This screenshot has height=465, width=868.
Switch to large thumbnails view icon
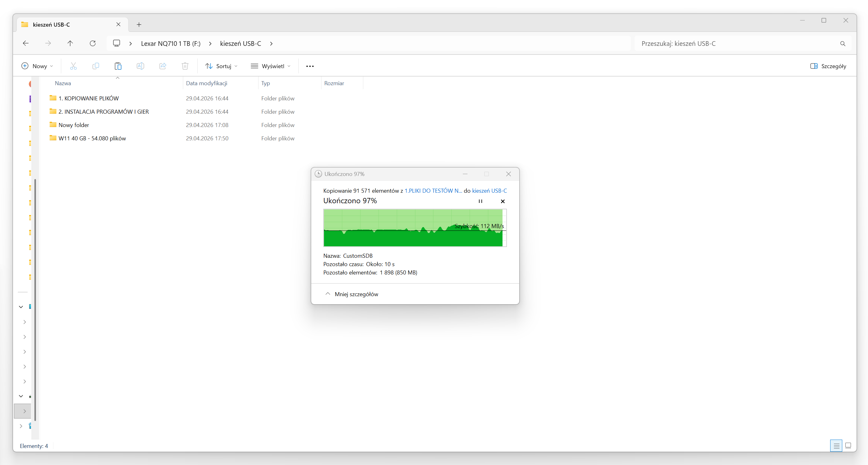click(x=848, y=446)
